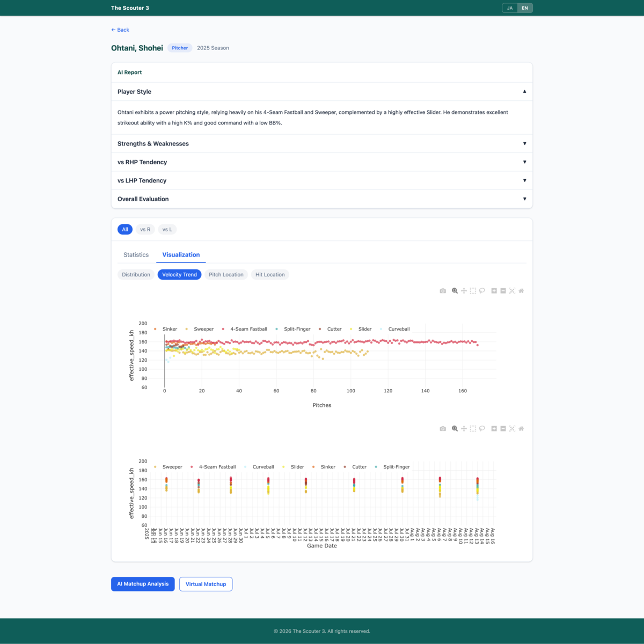Open AI Matchup Analysis
The height and width of the screenshot is (644, 644).
click(x=143, y=584)
